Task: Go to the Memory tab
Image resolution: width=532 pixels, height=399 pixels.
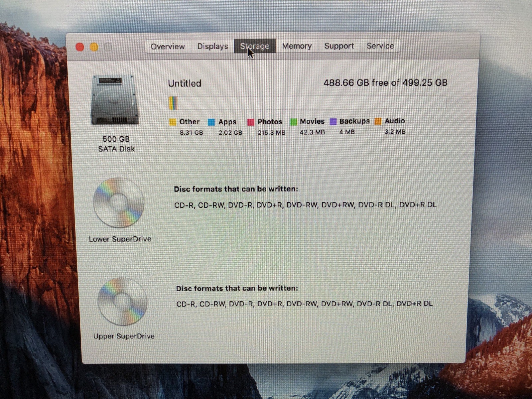Action: [x=297, y=46]
